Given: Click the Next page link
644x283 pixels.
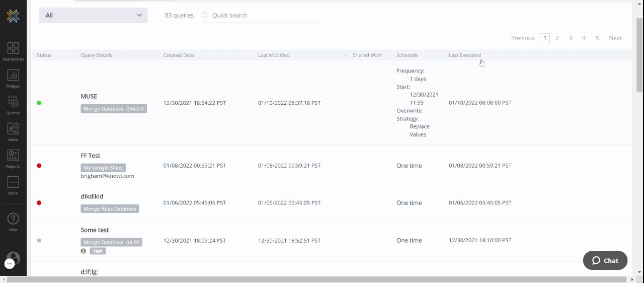Looking at the screenshot, I should 615,38.
